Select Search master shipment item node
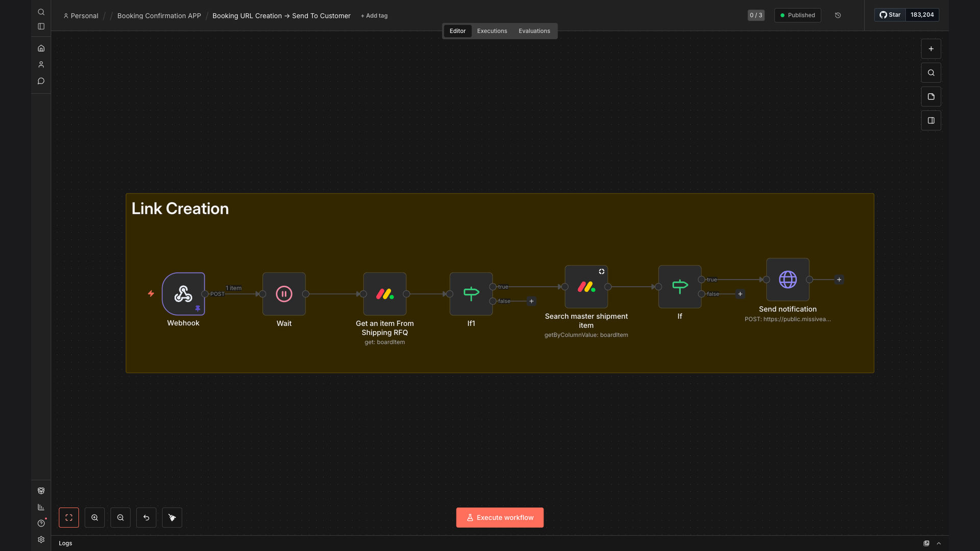Screen dimensions: 980x551 (586, 287)
